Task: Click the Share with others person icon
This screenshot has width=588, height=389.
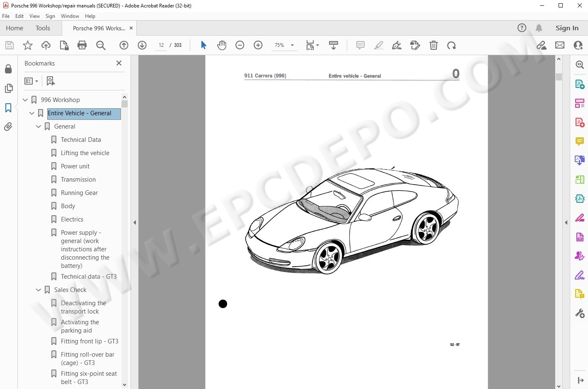Action: 578,45
